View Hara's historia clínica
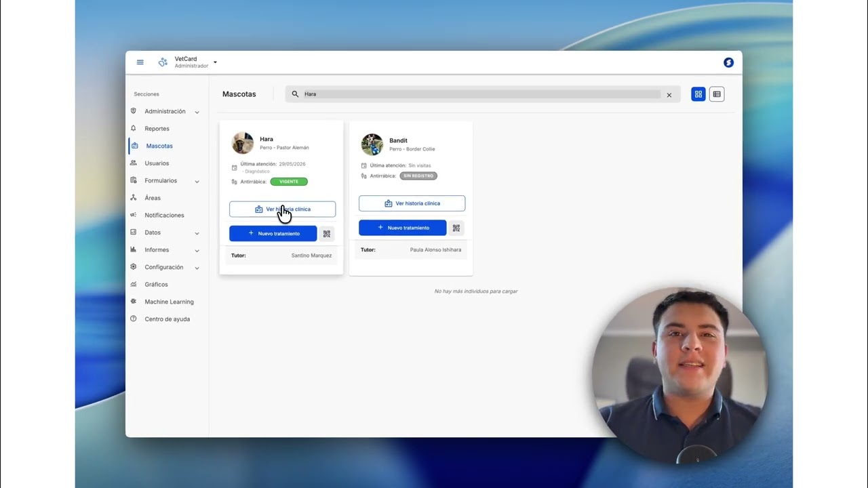This screenshot has height=488, width=868. tap(282, 209)
